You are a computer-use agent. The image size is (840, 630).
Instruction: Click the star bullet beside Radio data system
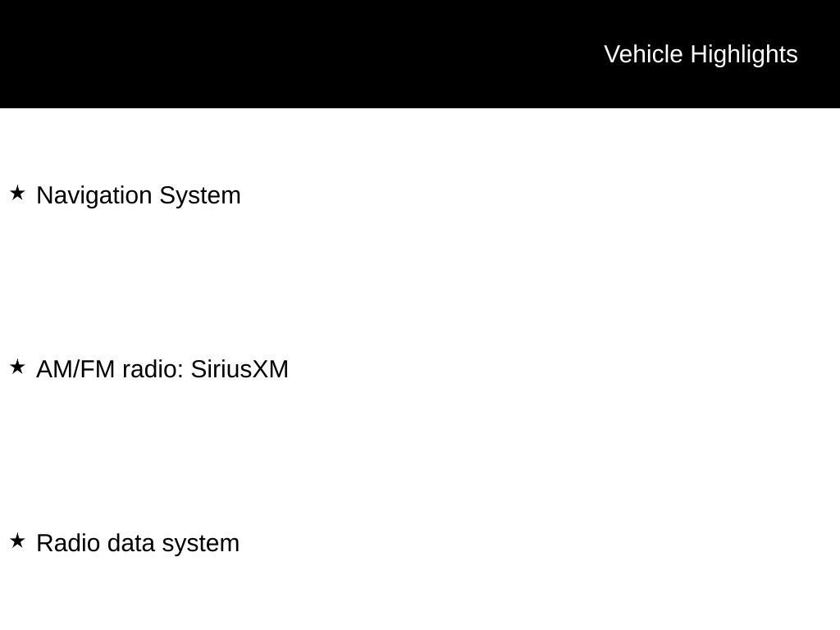(x=17, y=541)
